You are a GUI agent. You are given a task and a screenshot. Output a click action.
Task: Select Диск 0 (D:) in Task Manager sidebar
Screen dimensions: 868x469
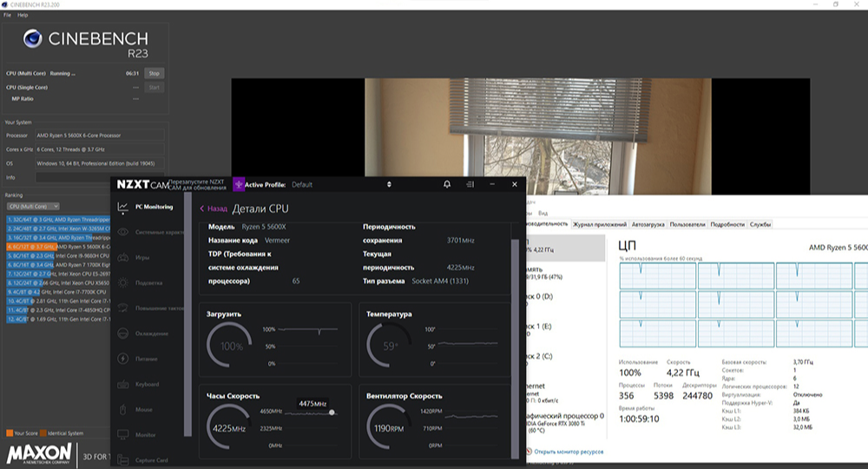(565, 300)
